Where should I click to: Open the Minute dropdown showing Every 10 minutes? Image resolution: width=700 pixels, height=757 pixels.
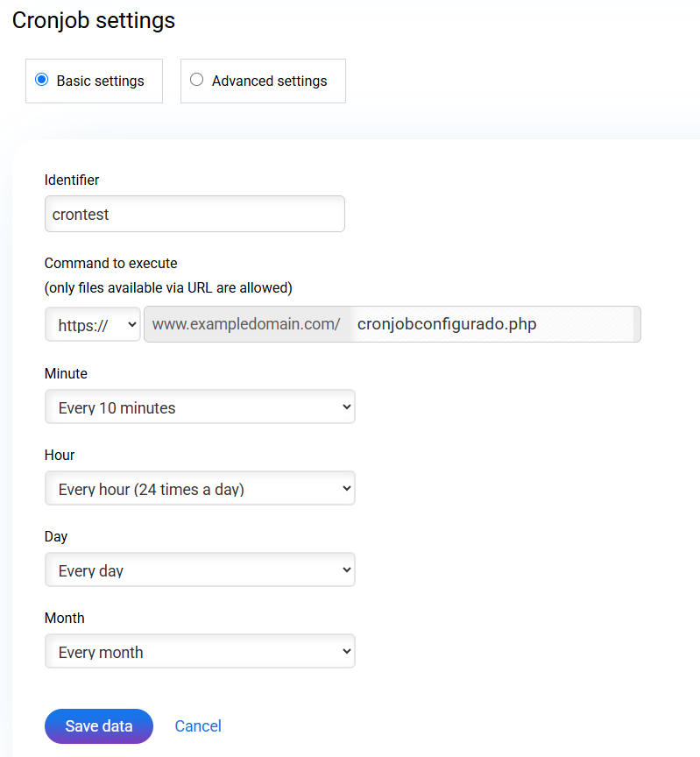(200, 407)
